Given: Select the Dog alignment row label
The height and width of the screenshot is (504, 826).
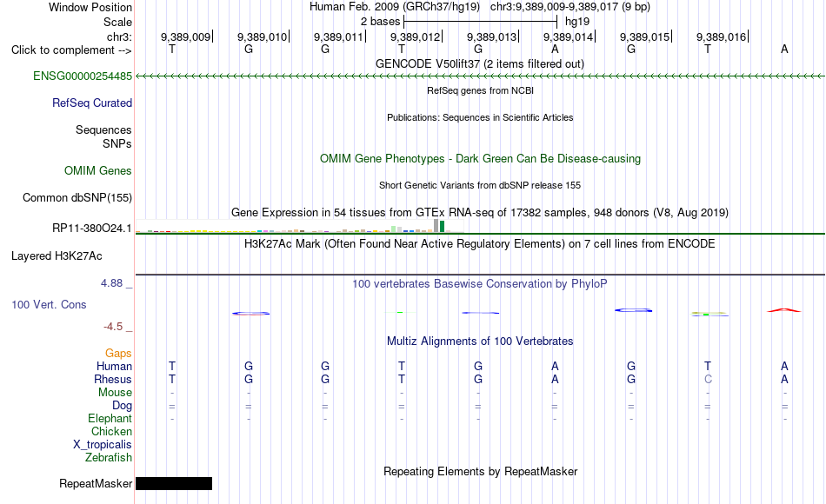Looking at the screenshot, I should pyautogui.click(x=122, y=405).
